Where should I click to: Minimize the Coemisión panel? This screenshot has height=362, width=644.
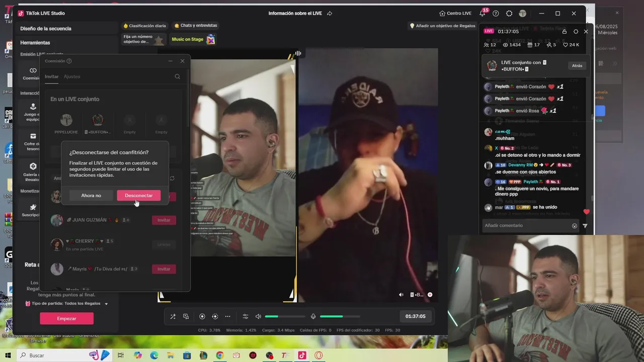171,61
